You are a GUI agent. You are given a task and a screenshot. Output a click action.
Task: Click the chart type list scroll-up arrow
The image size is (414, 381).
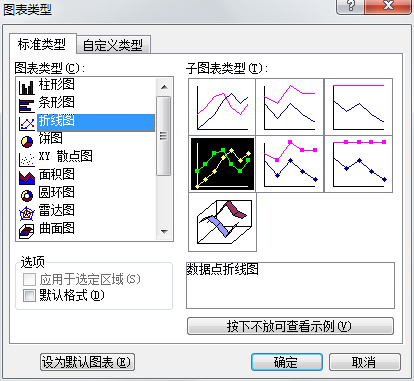164,87
